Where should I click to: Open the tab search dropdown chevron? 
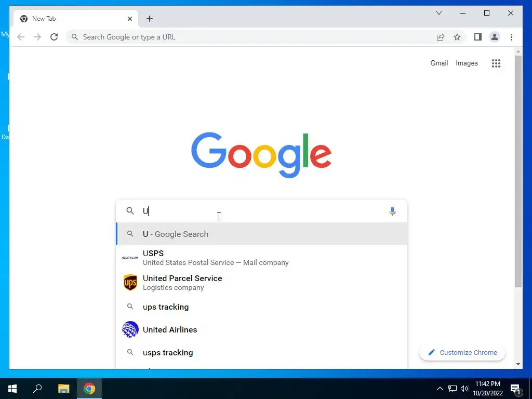438,13
